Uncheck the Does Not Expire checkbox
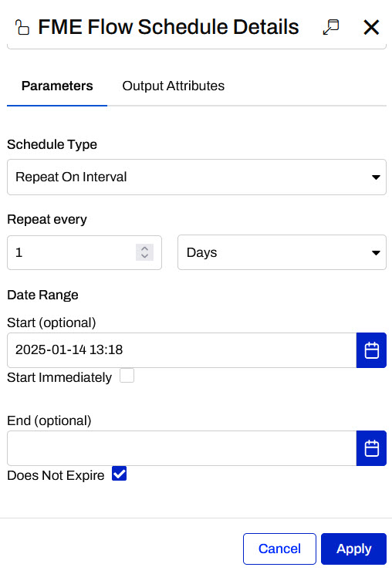392x574 pixels. [120, 474]
